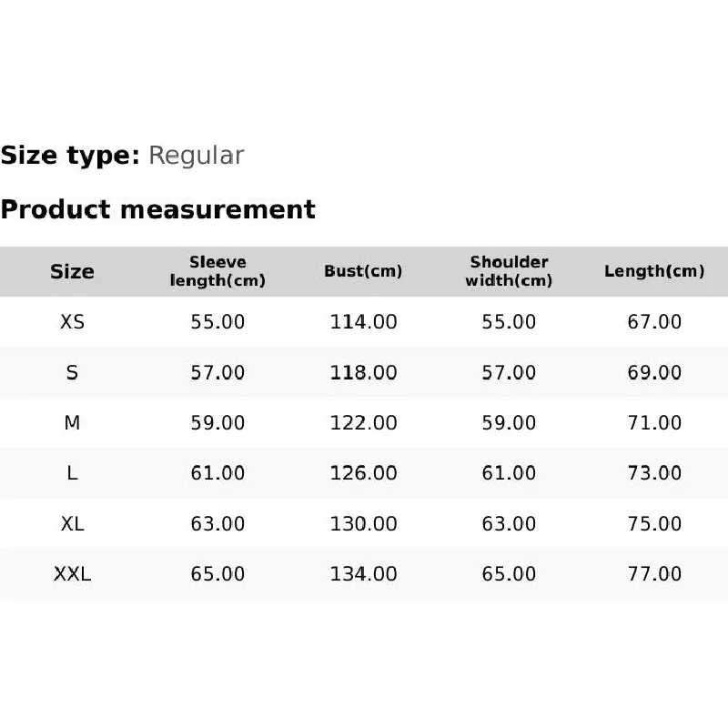Image resolution: width=728 pixels, height=728 pixels.
Task: Select the XS size row label
Action: pyautogui.click(x=72, y=321)
